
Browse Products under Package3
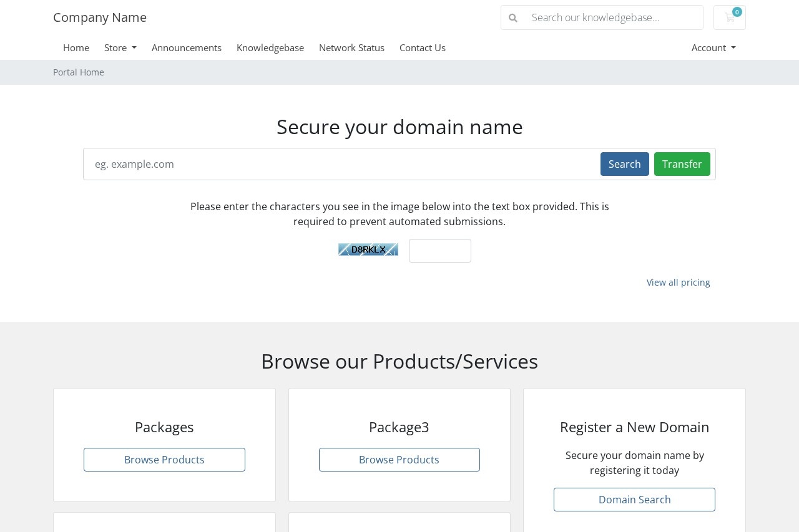(x=399, y=460)
